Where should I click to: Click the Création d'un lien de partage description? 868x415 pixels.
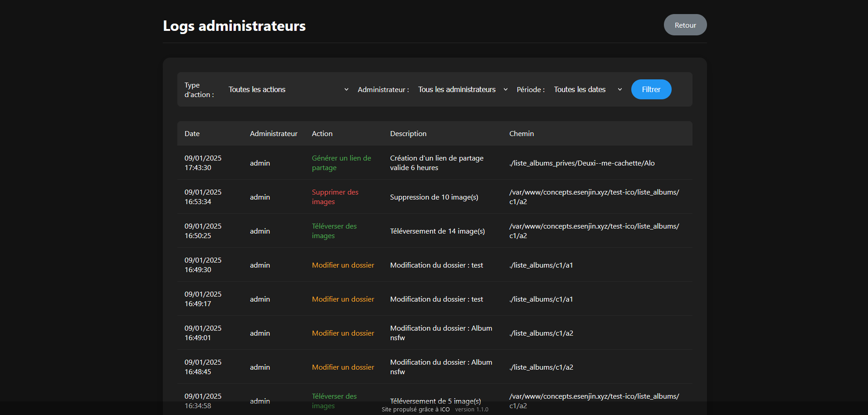pos(437,163)
